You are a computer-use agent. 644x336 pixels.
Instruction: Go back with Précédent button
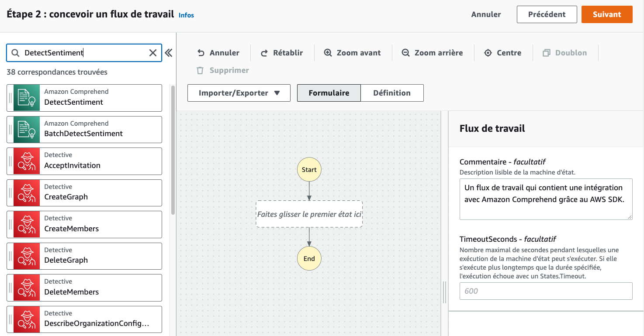point(547,14)
